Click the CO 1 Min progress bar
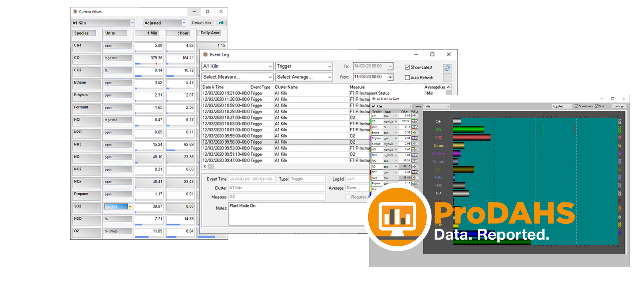This screenshot has height=291, width=644. [149, 64]
